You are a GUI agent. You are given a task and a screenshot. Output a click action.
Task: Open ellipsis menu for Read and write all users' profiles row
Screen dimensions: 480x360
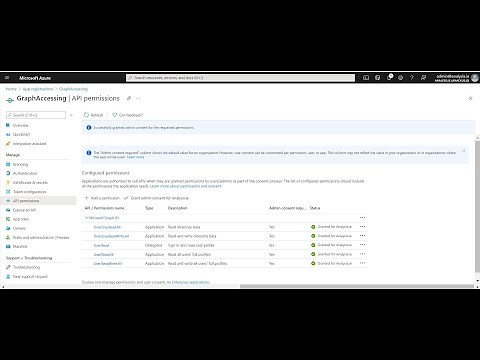pos(362,263)
